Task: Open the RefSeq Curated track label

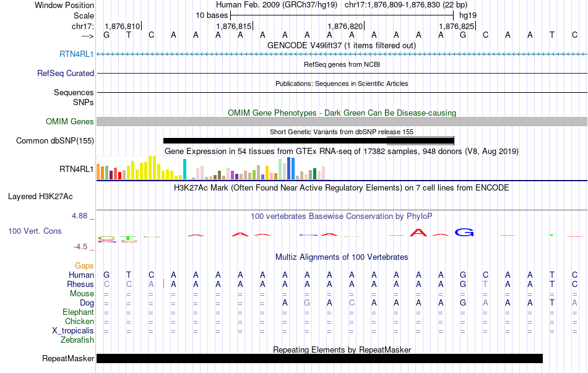Action: coord(65,74)
